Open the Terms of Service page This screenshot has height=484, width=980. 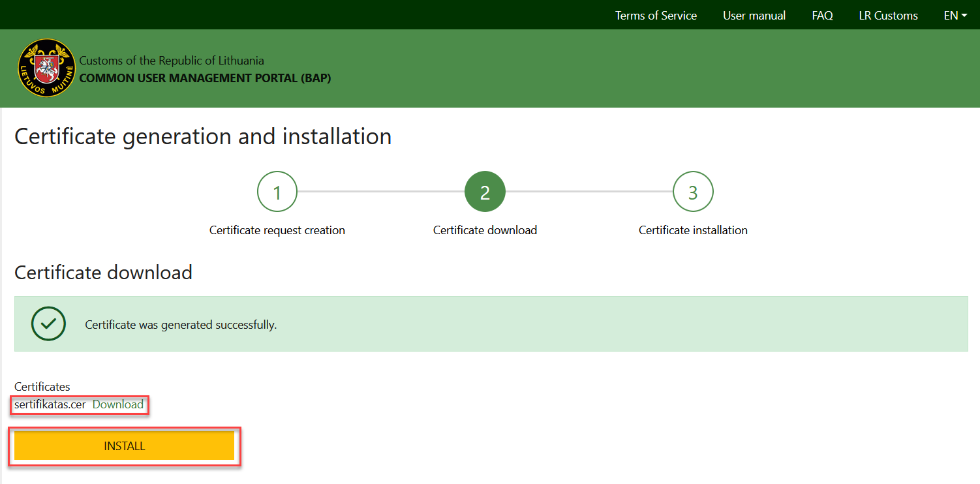click(656, 16)
